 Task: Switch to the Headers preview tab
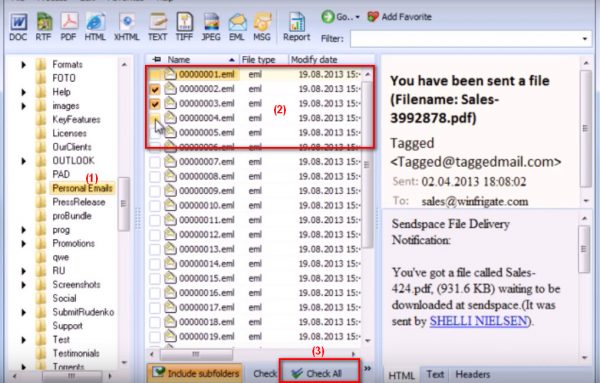pyautogui.click(x=473, y=375)
